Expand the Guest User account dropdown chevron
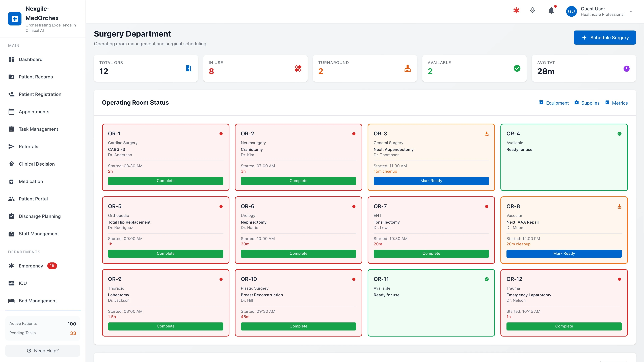The height and width of the screenshot is (362, 644). pos(631,12)
